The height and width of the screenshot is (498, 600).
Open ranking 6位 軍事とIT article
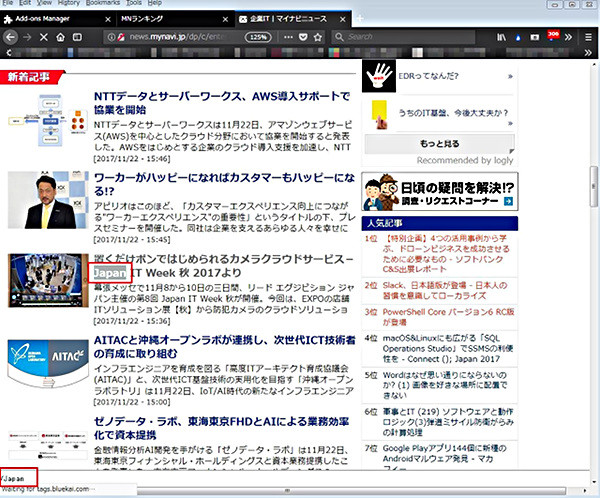tap(448, 422)
